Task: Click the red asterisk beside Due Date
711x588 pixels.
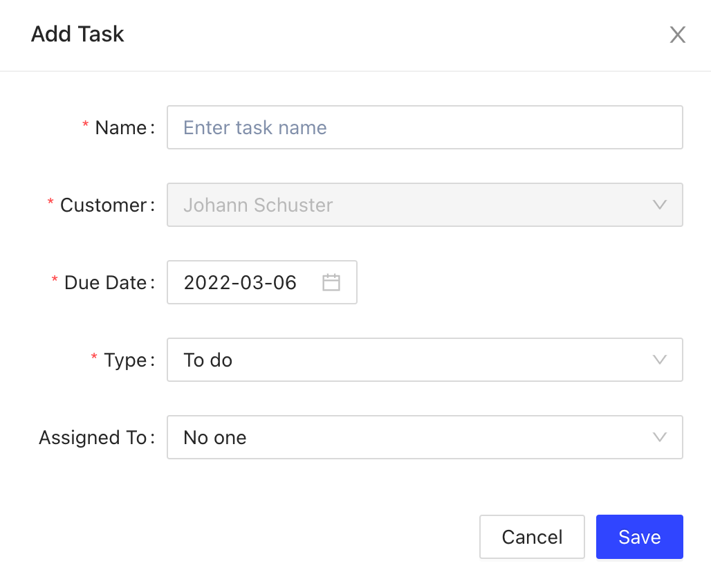Action: click(55, 282)
